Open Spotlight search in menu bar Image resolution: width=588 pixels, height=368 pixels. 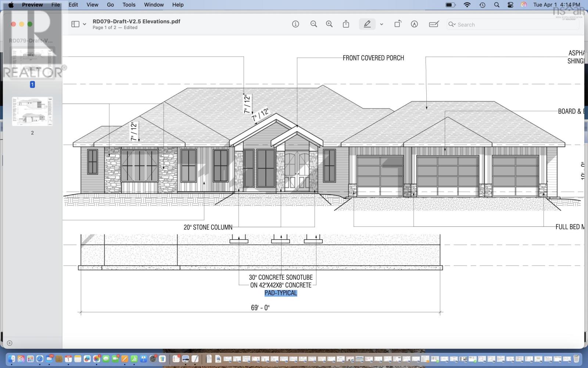tap(496, 5)
